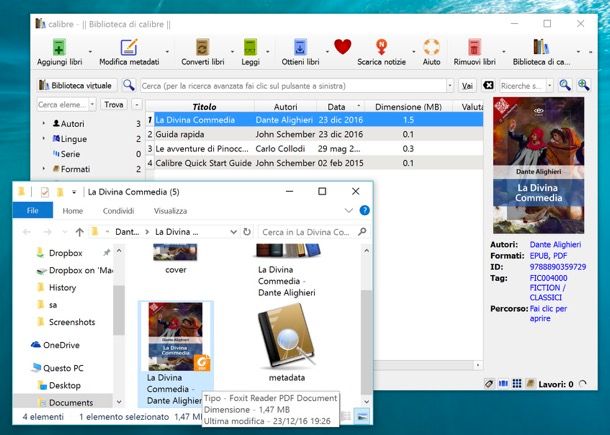This screenshot has width=610, height=435.
Task: Sort books by Data column
Action: tap(337, 107)
